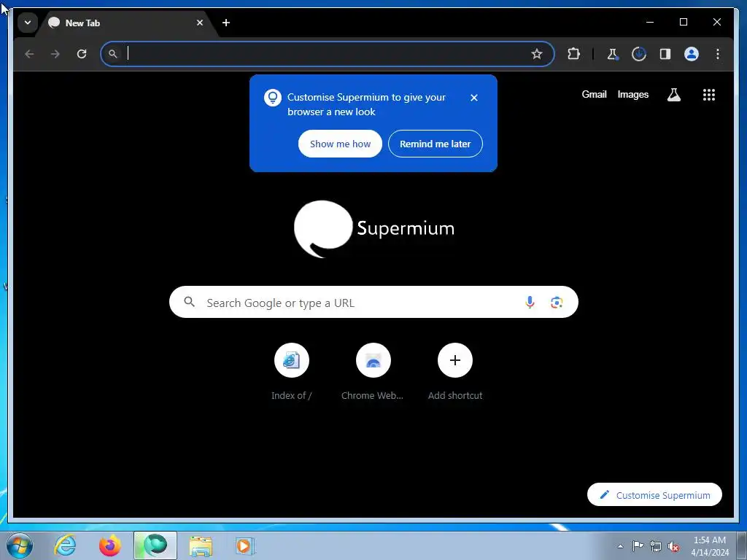Image resolution: width=747 pixels, height=560 pixels.
Task: Minimize the Supermium window
Action: (x=650, y=22)
